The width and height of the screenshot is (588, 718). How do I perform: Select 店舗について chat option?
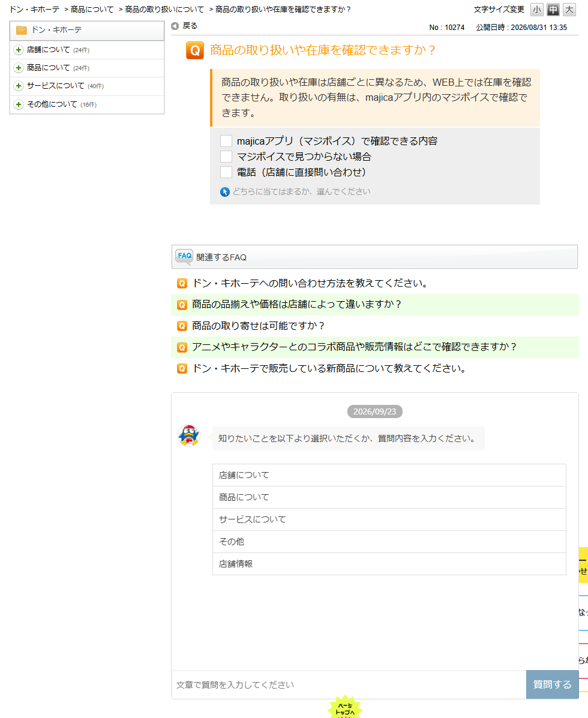389,475
